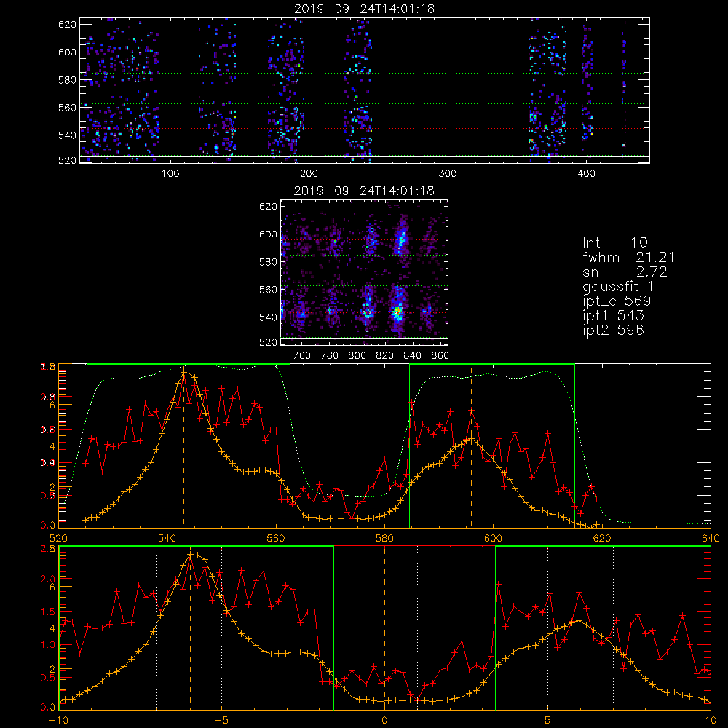Click x-axis label 840 on middle image
Image resolution: width=728 pixels, height=728 pixels.
point(412,356)
